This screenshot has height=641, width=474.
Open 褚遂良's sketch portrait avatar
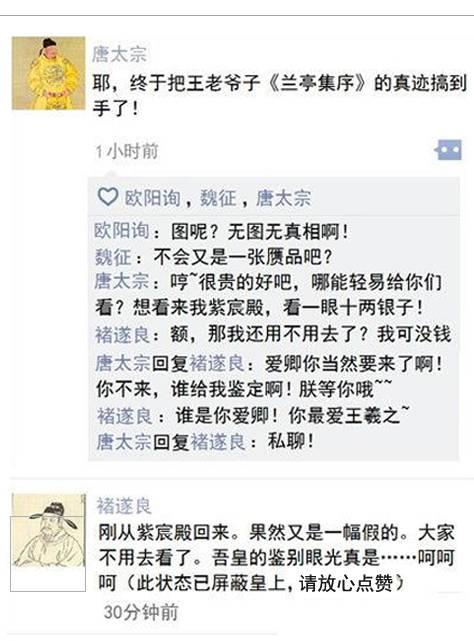[48, 542]
